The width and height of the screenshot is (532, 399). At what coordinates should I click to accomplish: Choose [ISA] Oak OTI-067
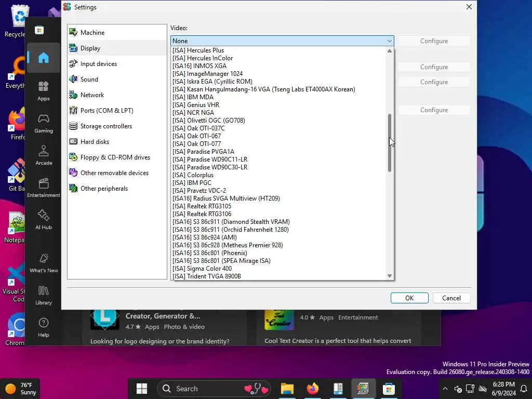point(278,136)
